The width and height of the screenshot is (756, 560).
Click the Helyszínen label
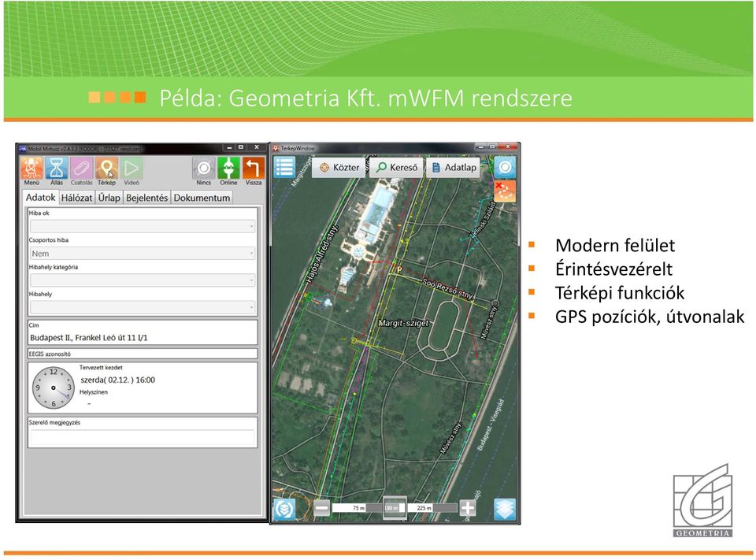pyautogui.click(x=94, y=392)
